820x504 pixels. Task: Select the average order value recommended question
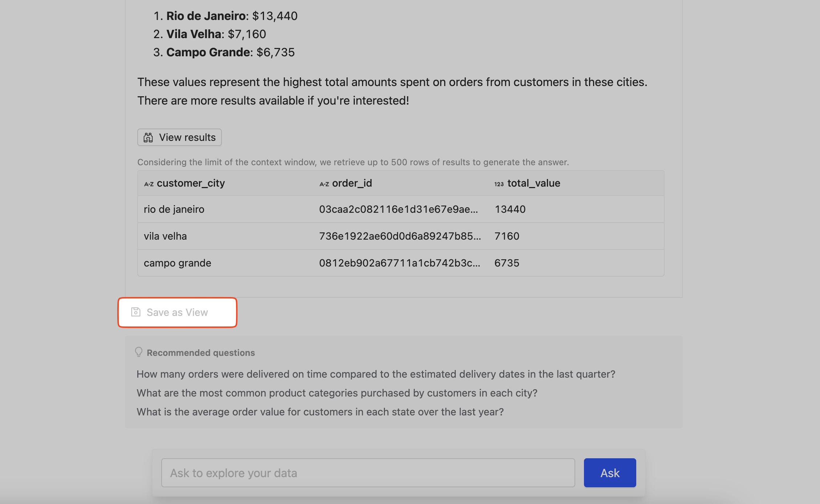tap(320, 412)
